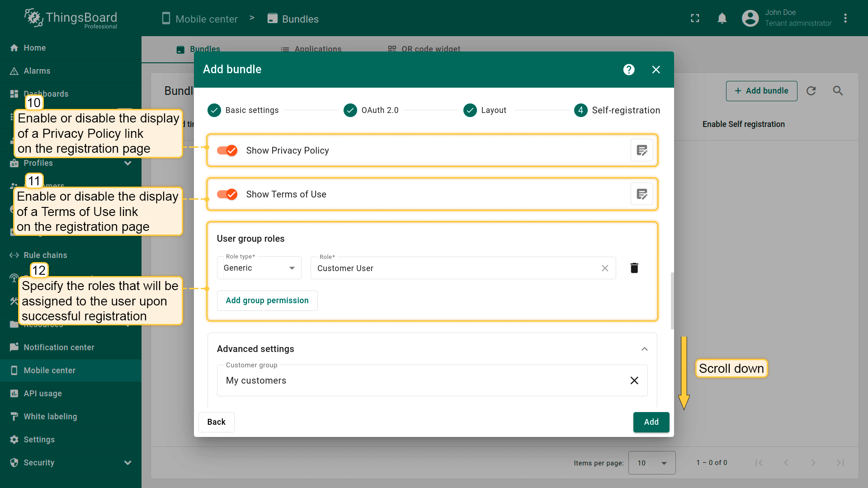Click the Add group permission button
Image resolution: width=868 pixels, height=488 pixels.
coord(267,300)
